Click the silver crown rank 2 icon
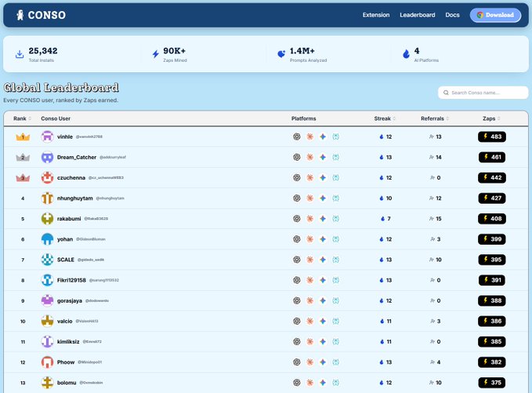The width and height of the screenshot is (532, 393). [x=23, y=157]
